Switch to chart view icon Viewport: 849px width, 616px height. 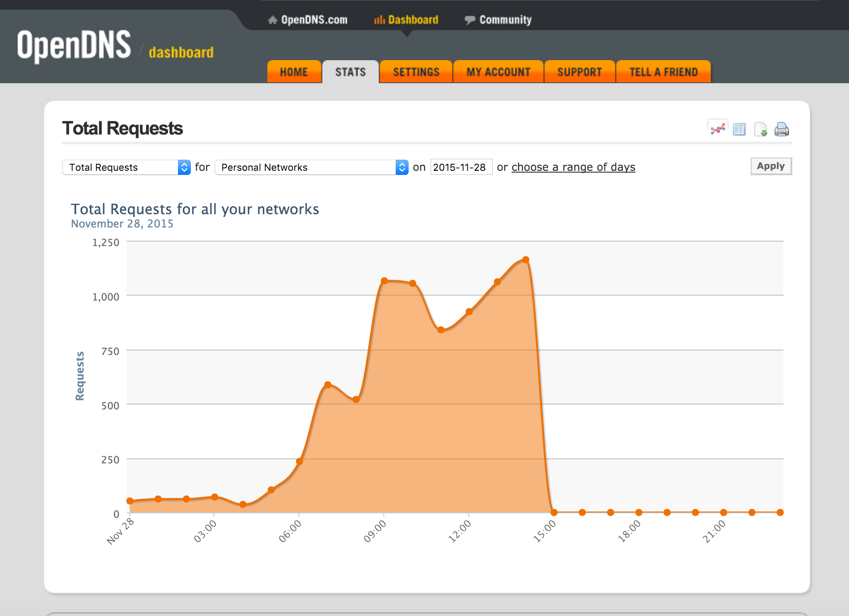click(x=718, y=129)
